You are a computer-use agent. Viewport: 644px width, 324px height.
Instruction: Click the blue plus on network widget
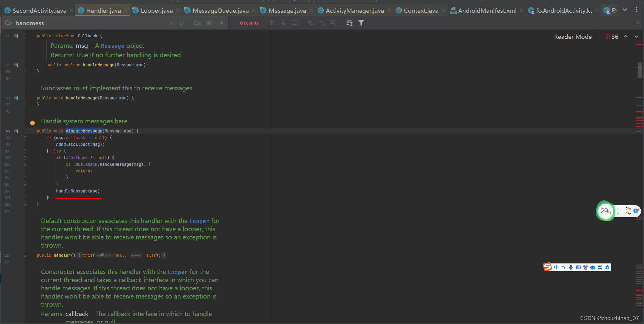tap(636, 211)
